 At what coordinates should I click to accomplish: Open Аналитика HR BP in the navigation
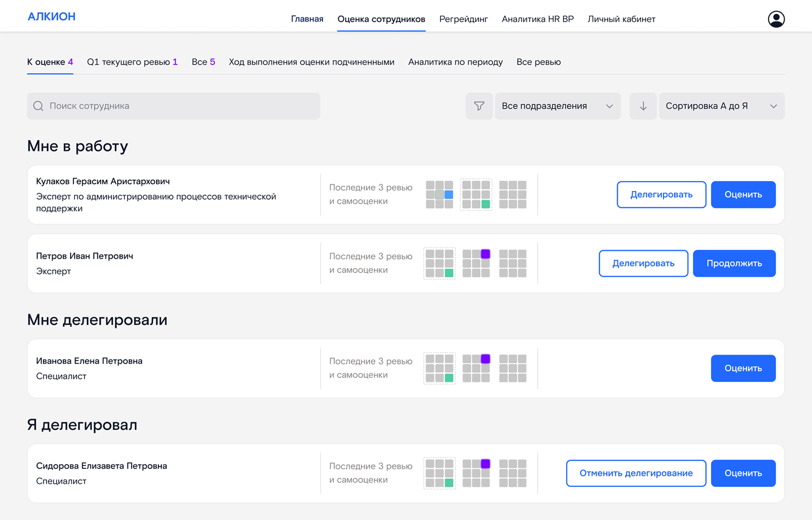tap(537, 19)
